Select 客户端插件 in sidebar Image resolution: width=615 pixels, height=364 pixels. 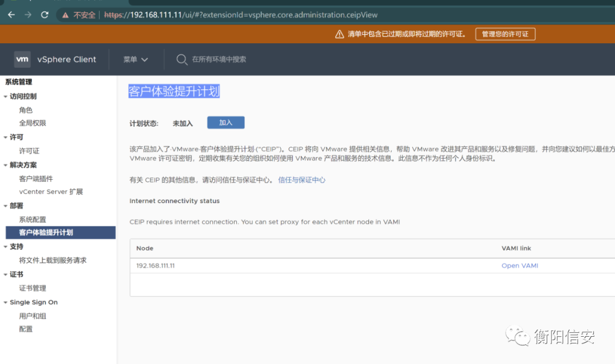[36, 179]
